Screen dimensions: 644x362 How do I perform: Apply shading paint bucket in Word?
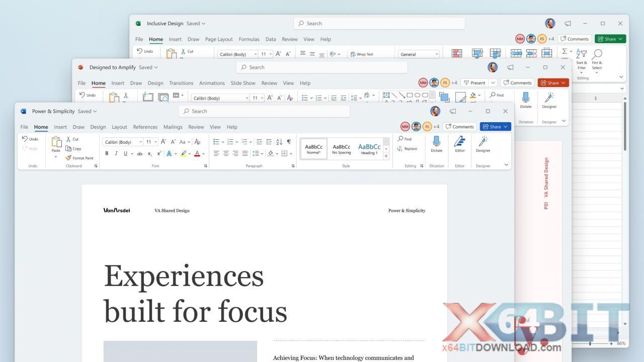tap(270, 153)
